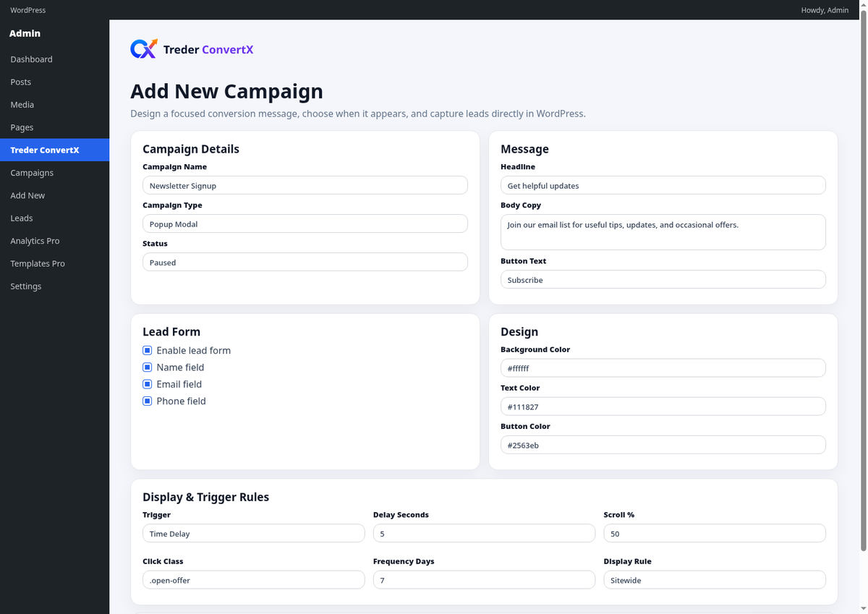
Task: Open Analytics Pro in the sidebar
Action: coord(54,241)
